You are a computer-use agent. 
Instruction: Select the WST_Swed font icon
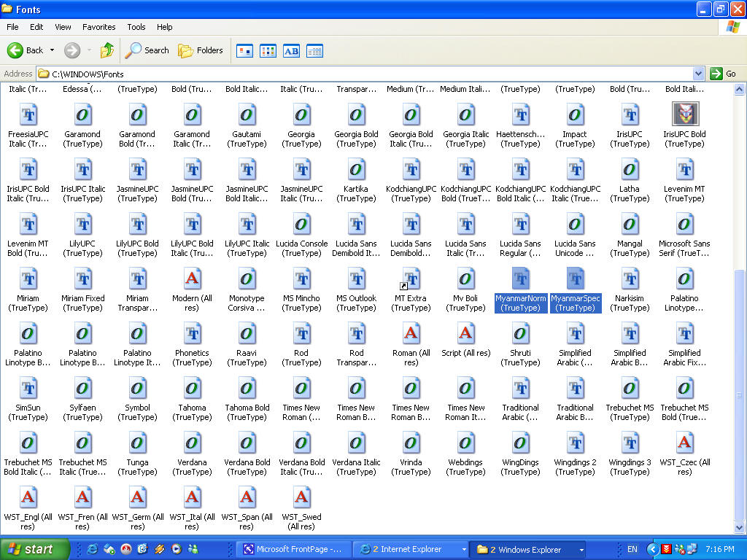(x=301, y=497)
